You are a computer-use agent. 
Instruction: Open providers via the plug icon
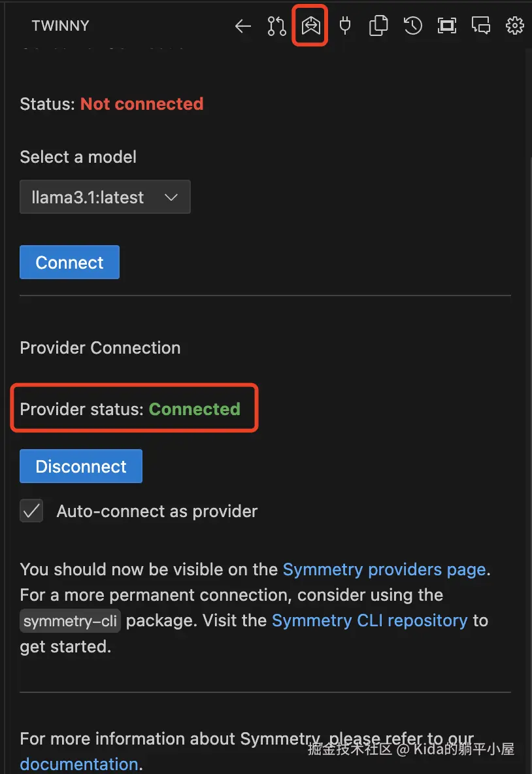pos(345,26)
